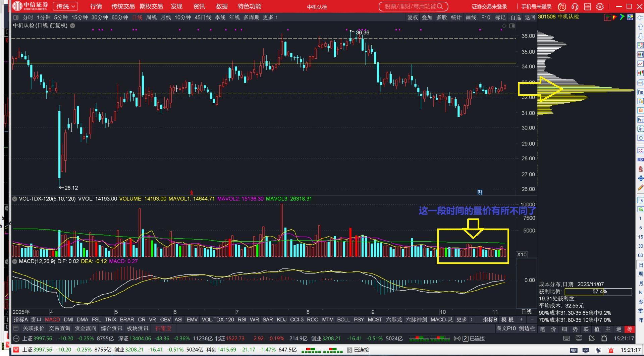Click the 获利比例 57.4% profit ratio bar

click(598, 292)
